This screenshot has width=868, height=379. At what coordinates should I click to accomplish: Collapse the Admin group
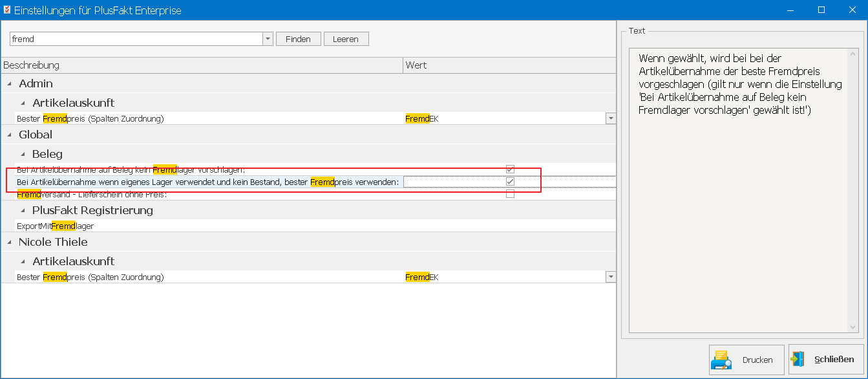tap(10, 84)
